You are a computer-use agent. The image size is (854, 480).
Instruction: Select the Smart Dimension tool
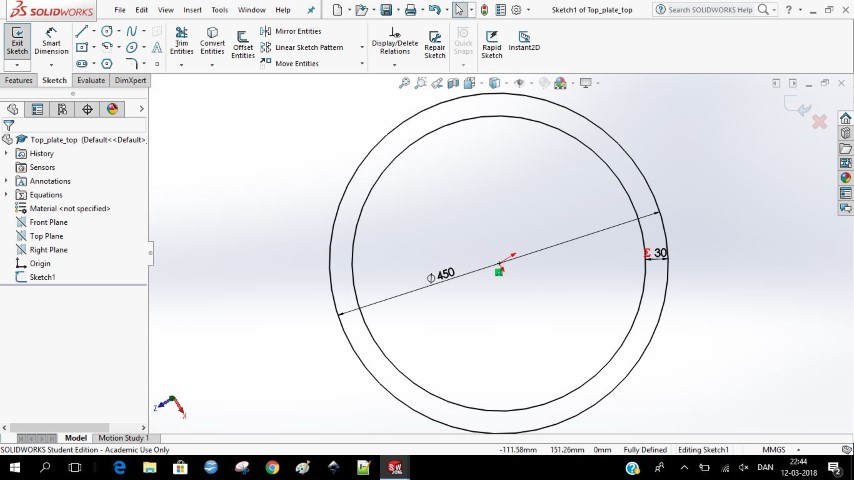(x=51, y=41)
